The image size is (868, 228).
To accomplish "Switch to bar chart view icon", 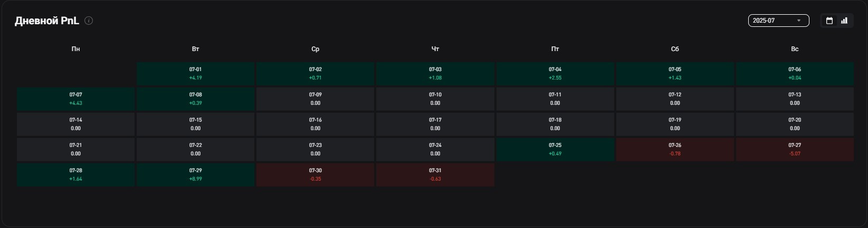I will [844, 21].
